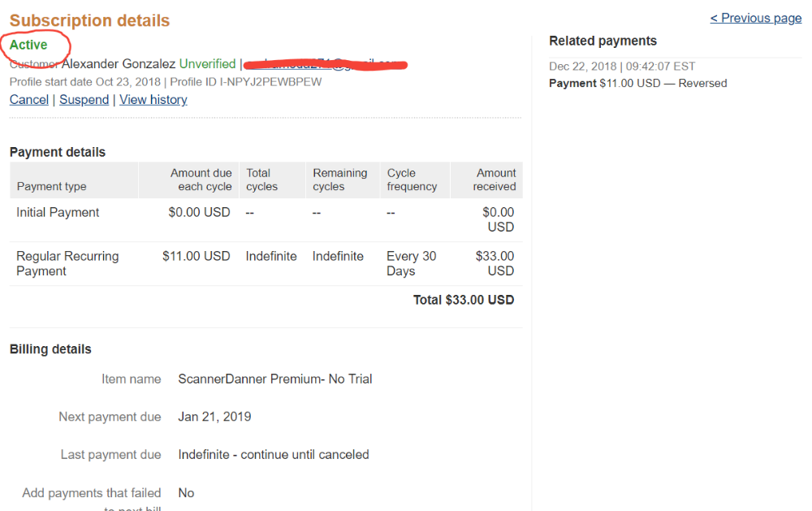Image resolution: width=812 pixels, height=511 pixels.
Task: Click the Cycle frequency column header
Action: (x=412, y=180)
